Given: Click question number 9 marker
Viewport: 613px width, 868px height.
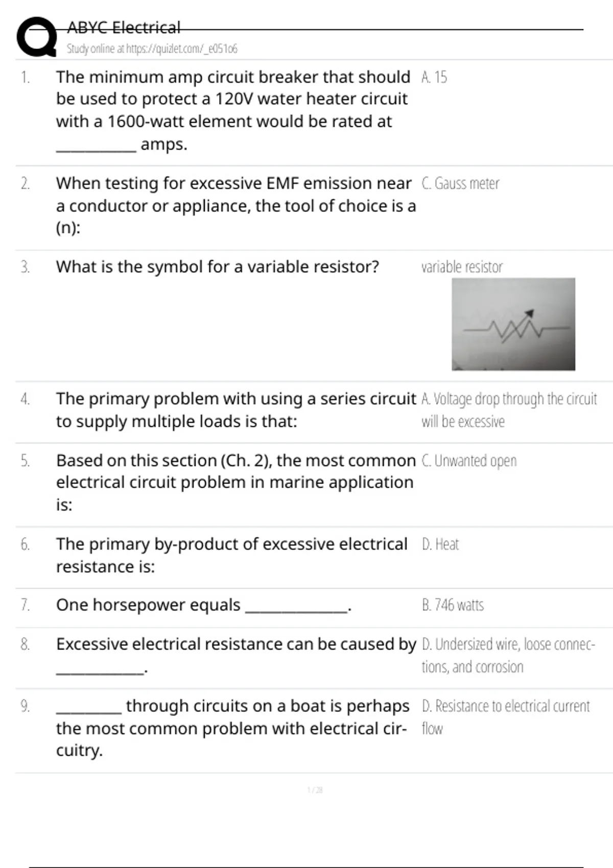Looking at the screenshot, I should (x=25, y=706).
